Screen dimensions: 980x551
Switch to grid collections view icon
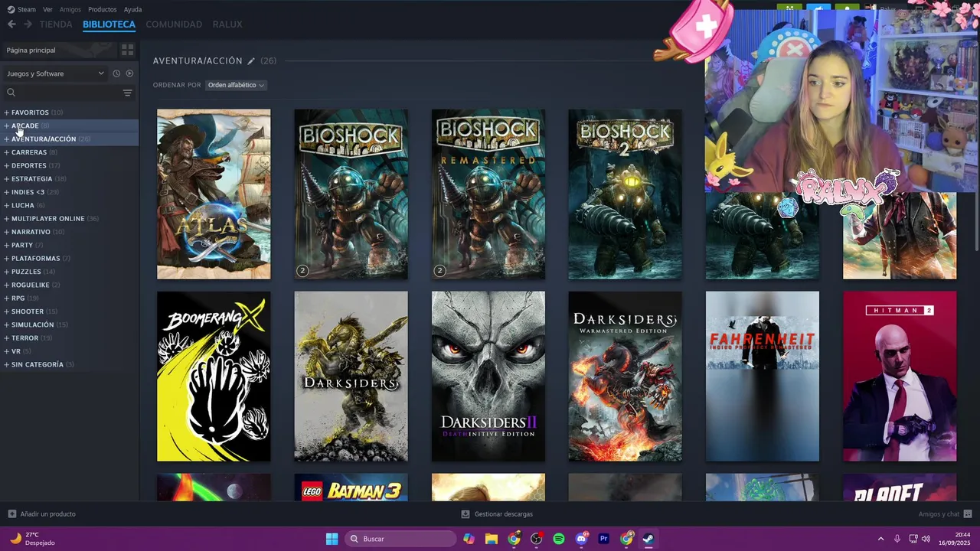point(127,50)
